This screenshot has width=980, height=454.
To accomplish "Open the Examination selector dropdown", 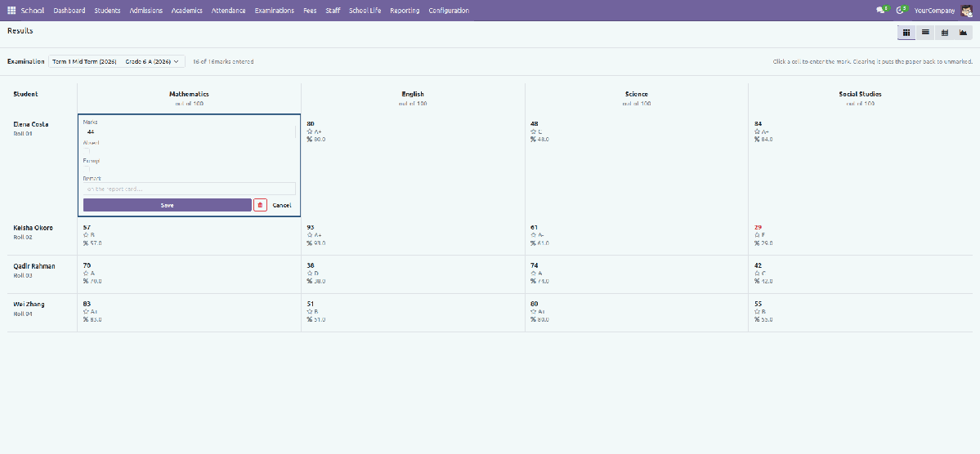I will click(x=117, y=62).
